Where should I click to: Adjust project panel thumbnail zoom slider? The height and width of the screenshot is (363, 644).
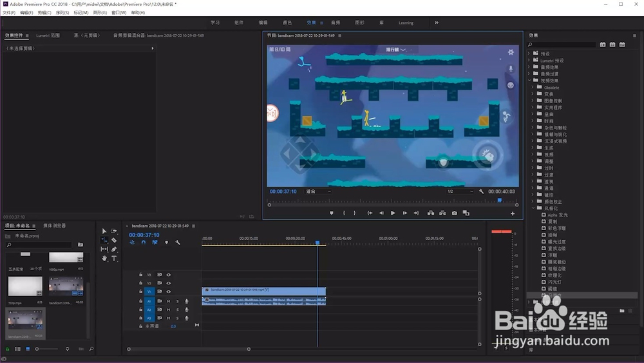(46, 349)
